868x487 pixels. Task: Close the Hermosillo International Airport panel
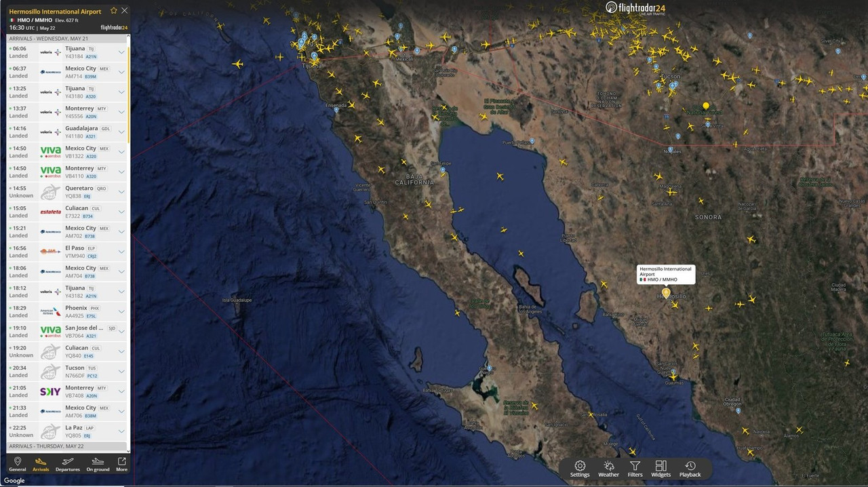tap(125, 11)
